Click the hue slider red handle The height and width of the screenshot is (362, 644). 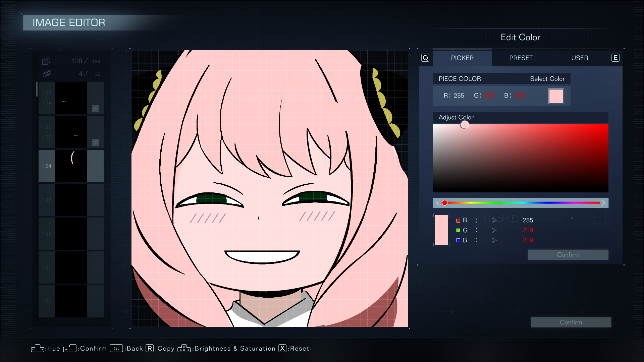coord(444,203)
